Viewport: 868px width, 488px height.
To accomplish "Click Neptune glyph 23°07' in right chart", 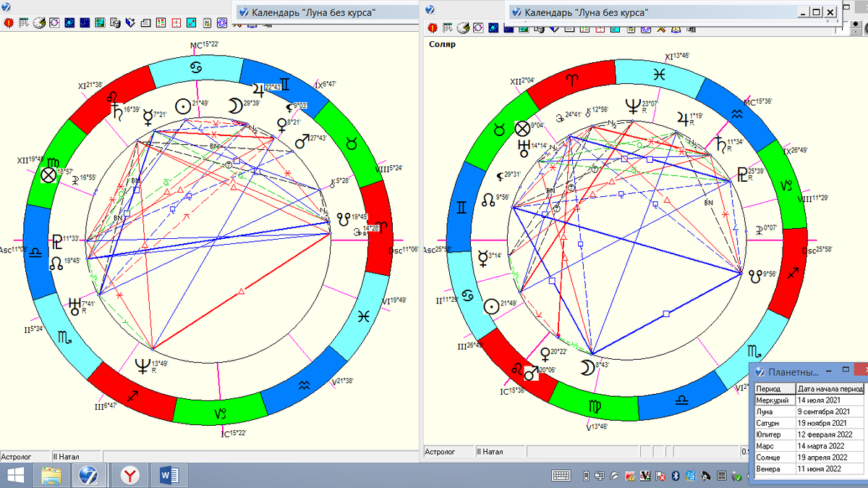I will [633, 107].
